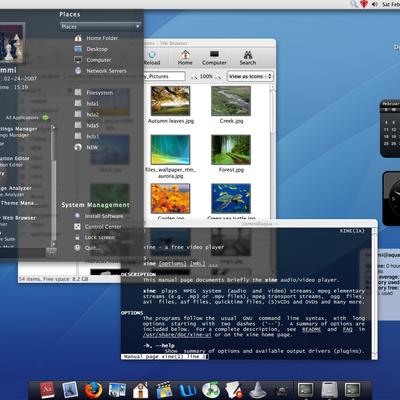The width and height of the screenshot is (400, 400).
Task: Click the red shield icon in top panel
Action: pos(364,4)
